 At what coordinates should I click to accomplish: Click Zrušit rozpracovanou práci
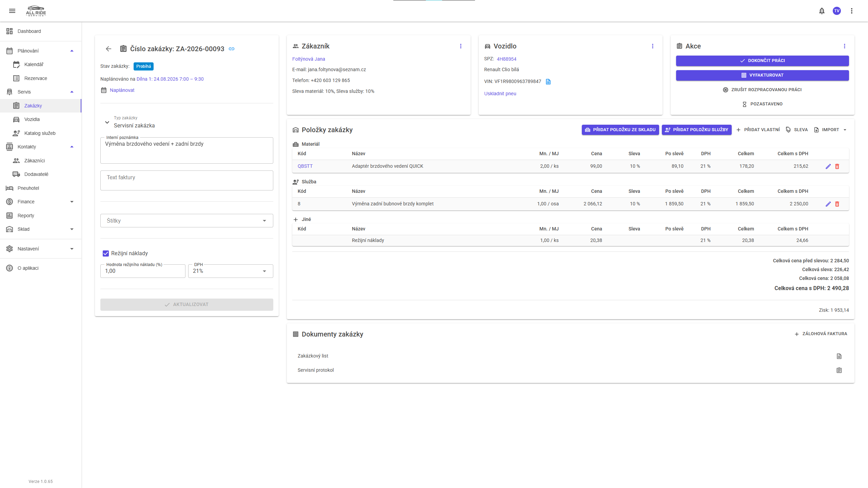pyautogui.click(x=762, y=90)
